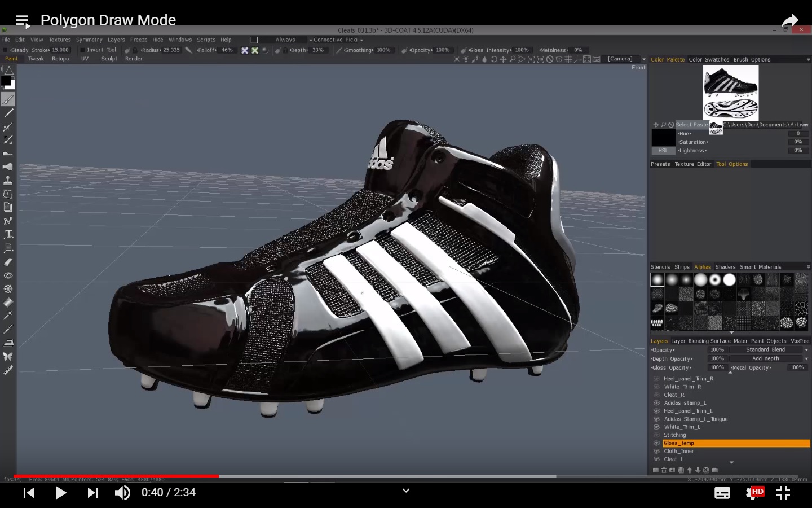Image resolution: width=812 pixels, height=508 pixels.
Task: Add new layer icon in Layers panel
Action: (655, 470)
